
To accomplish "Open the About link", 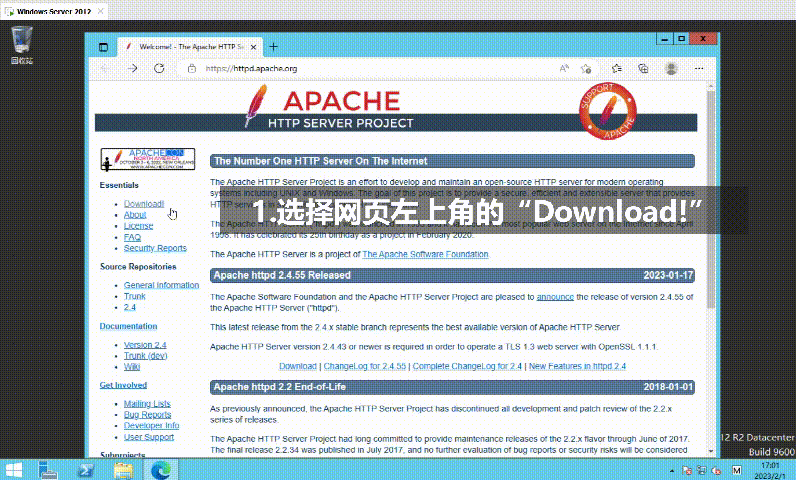I will pos(135,215).
